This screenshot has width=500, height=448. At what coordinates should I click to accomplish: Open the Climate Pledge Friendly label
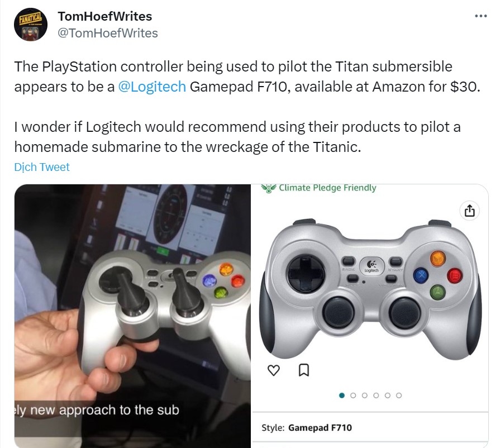coord(327,188)
